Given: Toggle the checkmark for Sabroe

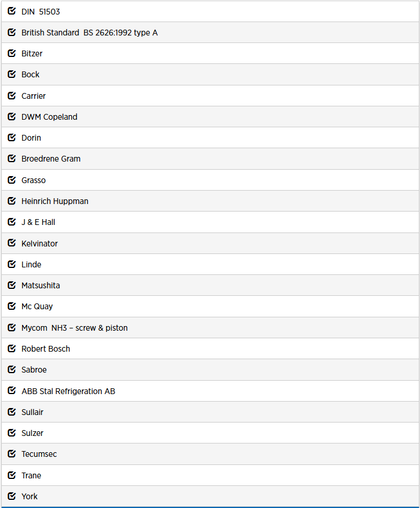Looking at the screenshot, I should click(12, 369).
